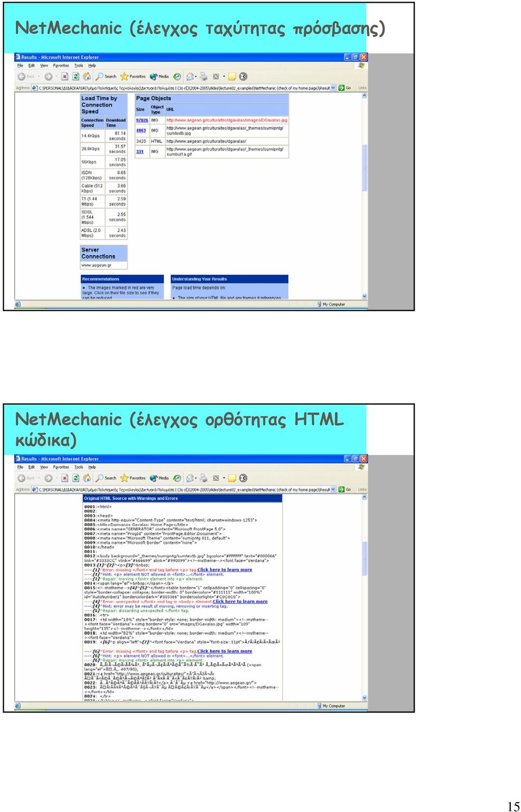Screen dimensions: 521x812
Task: Open the Back history dropdown arrow in upper window
Action: (x=39, y=77)
